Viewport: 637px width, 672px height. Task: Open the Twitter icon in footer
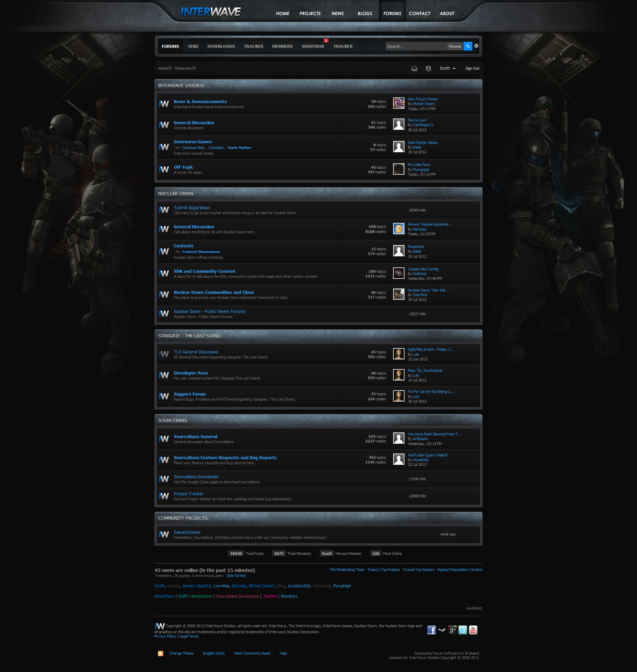click(462, 630)
